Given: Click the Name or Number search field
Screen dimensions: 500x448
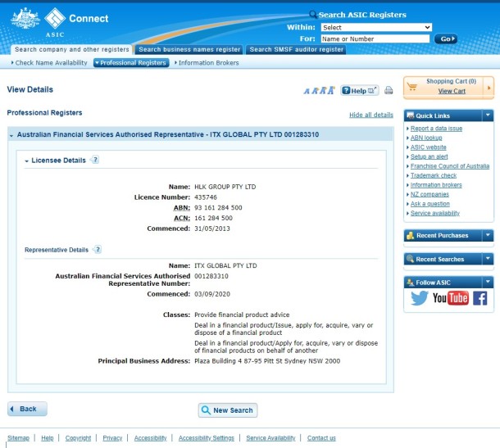Looking at the screenshot, I should (376, 38).
